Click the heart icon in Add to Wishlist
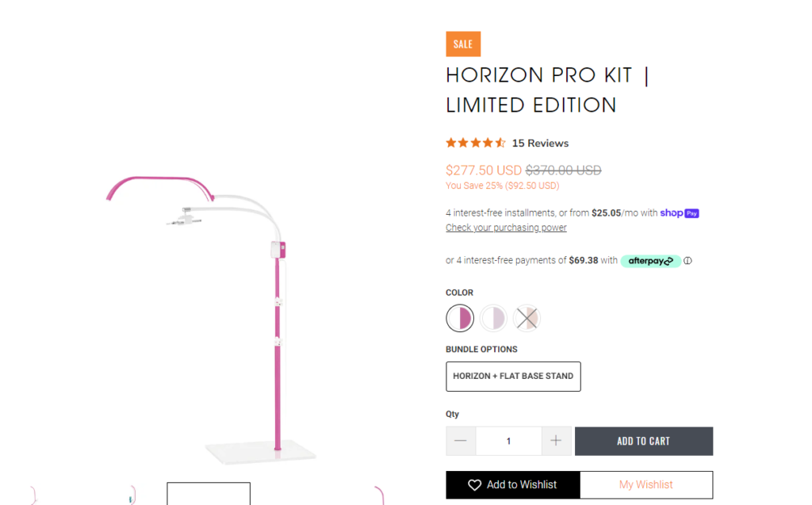 [474, 485]
